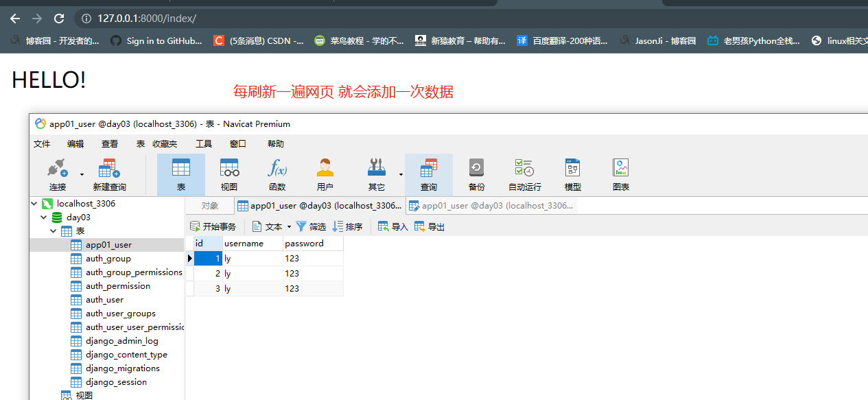The width and height of the screenshot is (868, 400).
Task: Click the id cell with value 3
Action: click(208, 289)
